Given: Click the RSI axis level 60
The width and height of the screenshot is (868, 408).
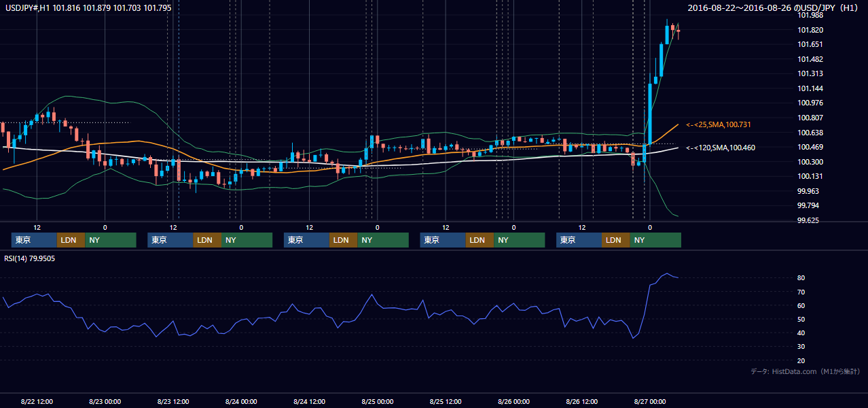Looking at the screenshot, I should (801, 305).
